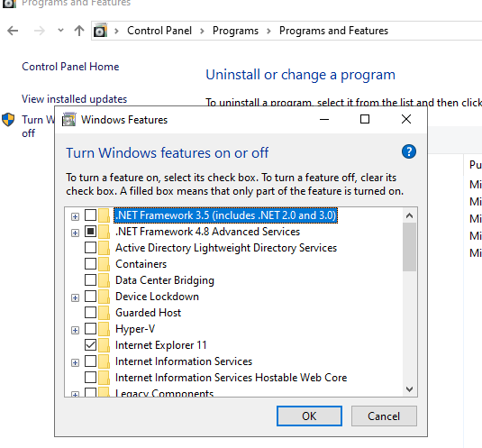The height and width of the screenshot is (448, 482).
Task: Expand the Internet Information Services node
Action: tap(75, 363)
